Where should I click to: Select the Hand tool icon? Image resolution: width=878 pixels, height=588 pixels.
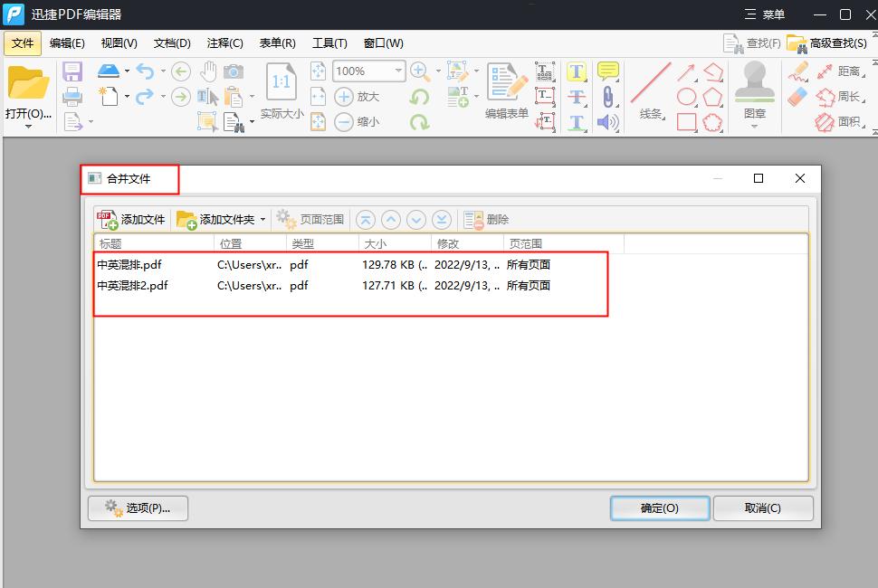(208, 71)
